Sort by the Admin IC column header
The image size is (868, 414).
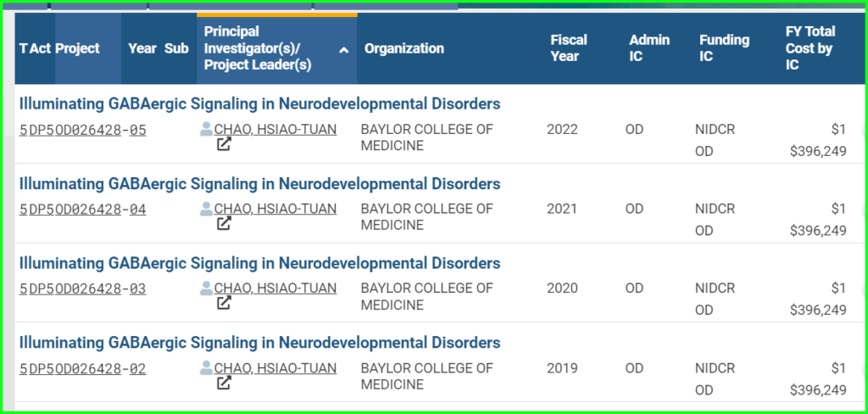[649, 48]
